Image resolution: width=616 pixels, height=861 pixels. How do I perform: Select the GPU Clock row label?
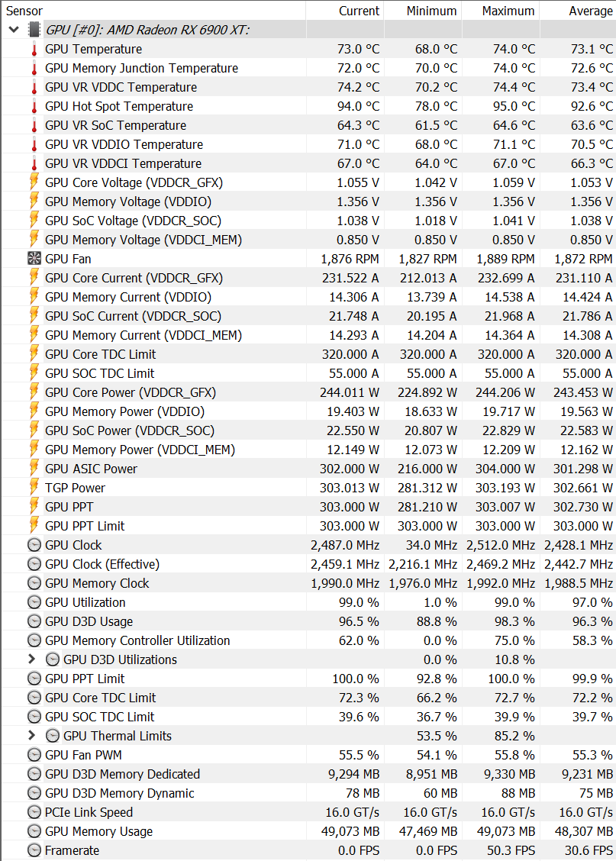[73, 545]
